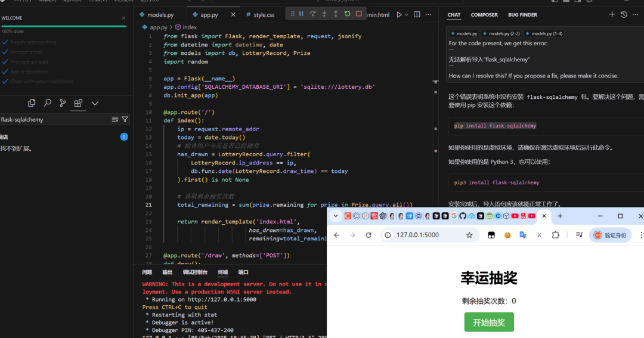Reload the browser page
The width and height of the screenshot is (644, 338).
(x=369, y=235)
